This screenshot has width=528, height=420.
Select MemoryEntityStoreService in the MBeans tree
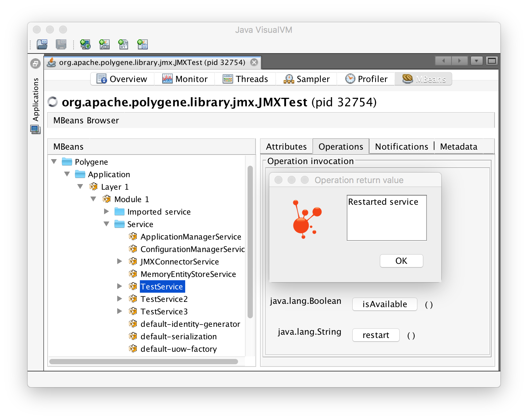[188, 274]
